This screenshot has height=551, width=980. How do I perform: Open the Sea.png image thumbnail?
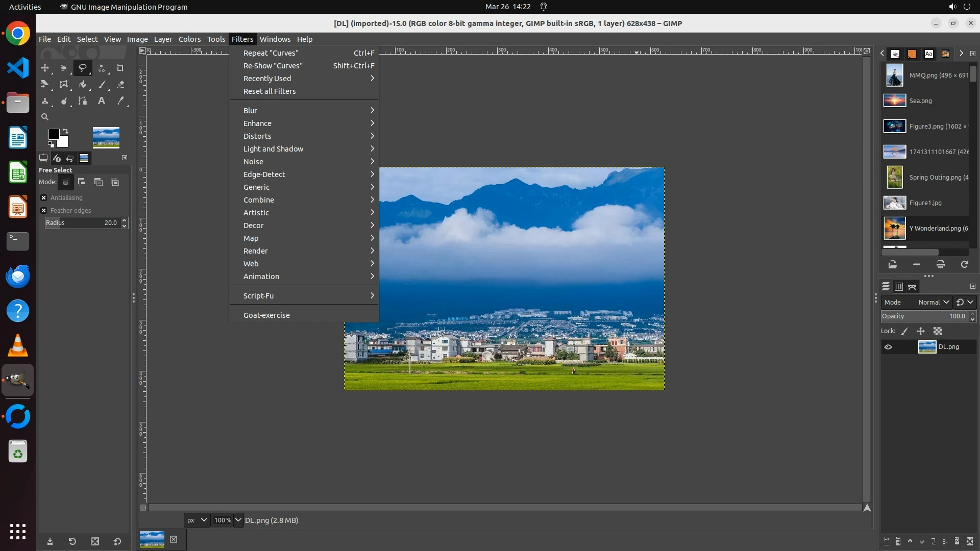point(894,101)
